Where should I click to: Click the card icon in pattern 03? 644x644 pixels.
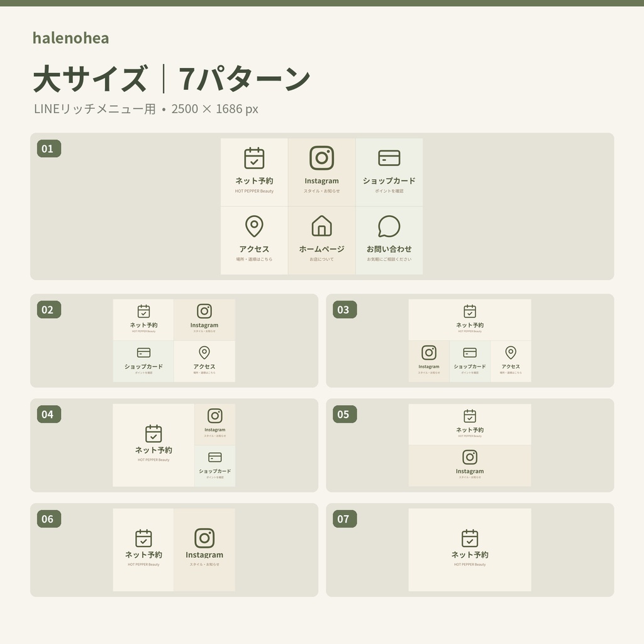click(470, 352)
